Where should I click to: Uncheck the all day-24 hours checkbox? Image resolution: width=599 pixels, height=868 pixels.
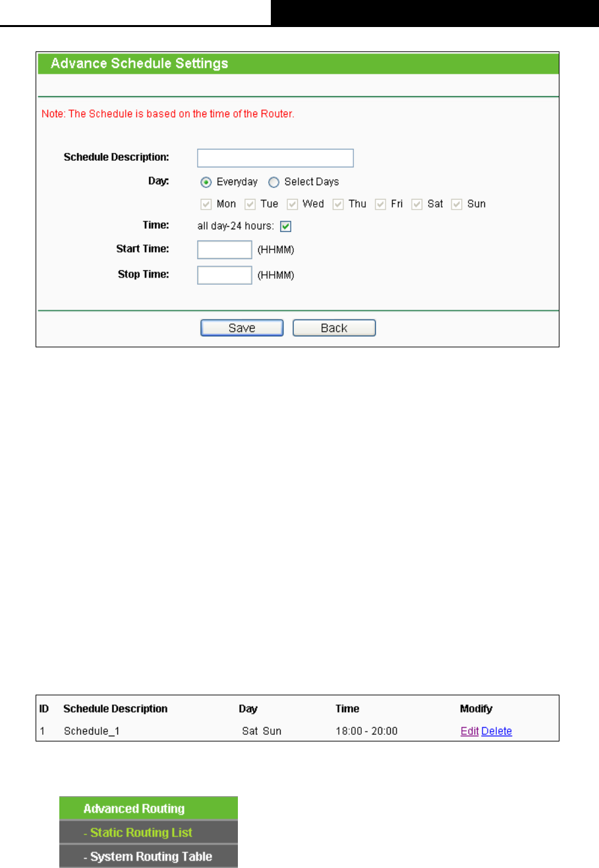pos(285,227)
